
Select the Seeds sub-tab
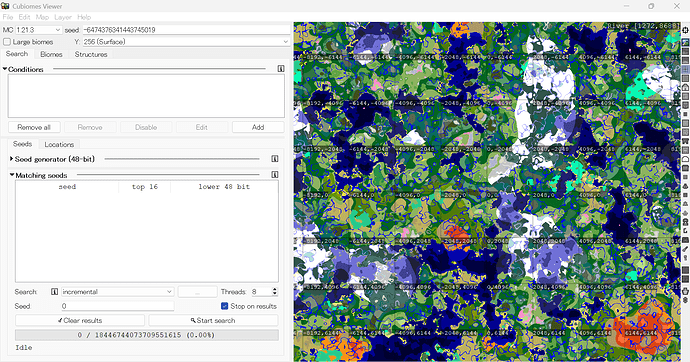click(x=22, y=144)
